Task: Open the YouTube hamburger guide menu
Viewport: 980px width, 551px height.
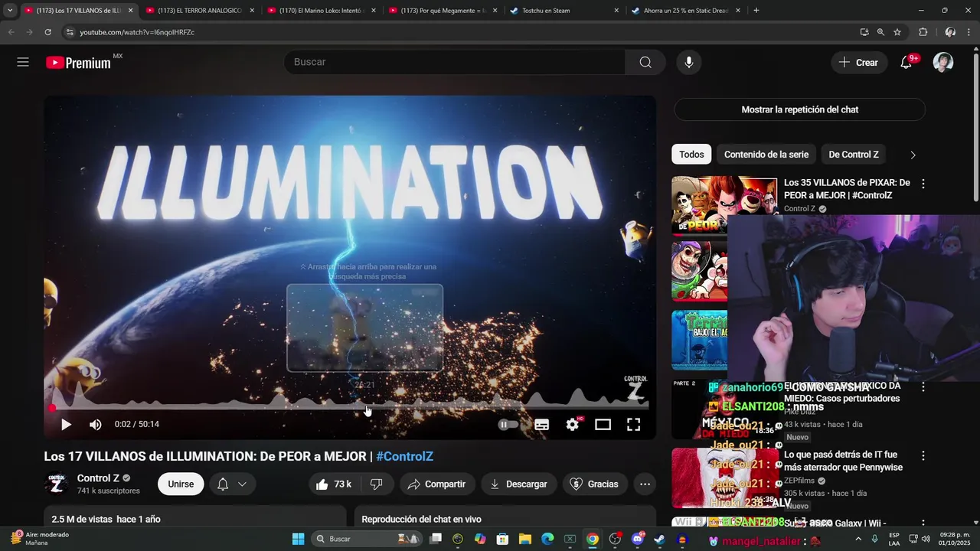Action: pyautogui.click(x=23, y=62)
